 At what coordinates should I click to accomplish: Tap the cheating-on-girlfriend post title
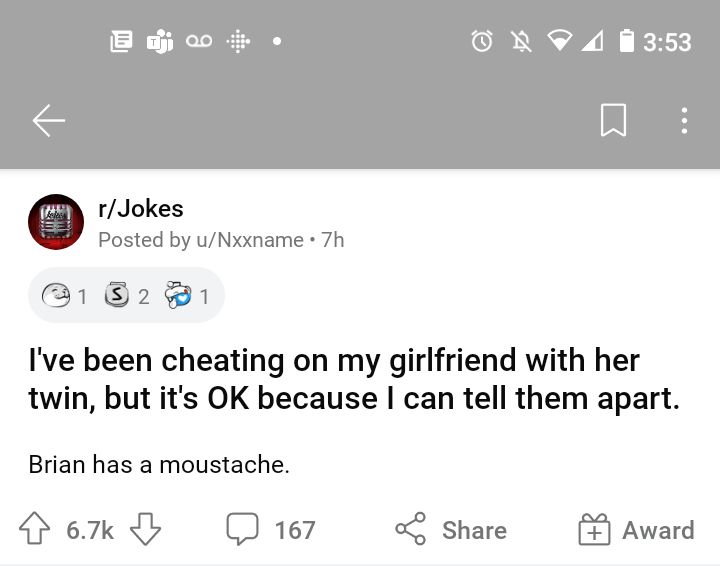(354, 379)
